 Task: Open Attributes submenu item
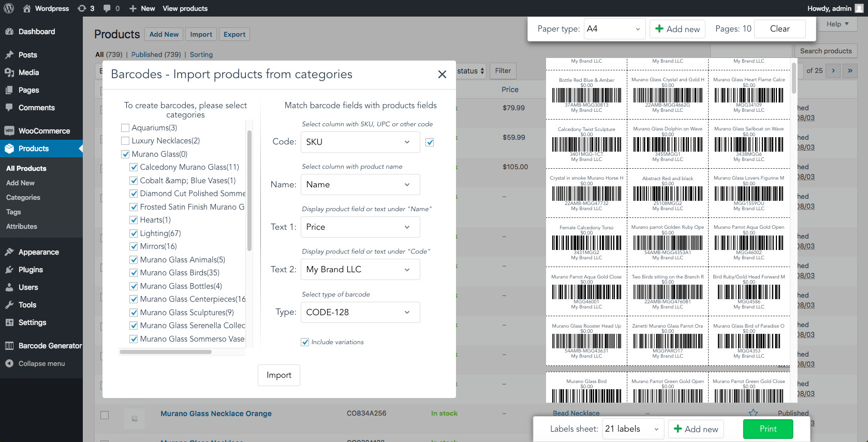pyautogui.click(x=22, y=226)
